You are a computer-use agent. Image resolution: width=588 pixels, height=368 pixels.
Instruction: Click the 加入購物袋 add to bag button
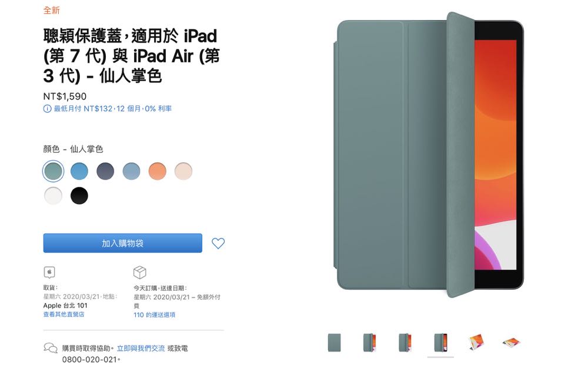(x=123, y=243)
